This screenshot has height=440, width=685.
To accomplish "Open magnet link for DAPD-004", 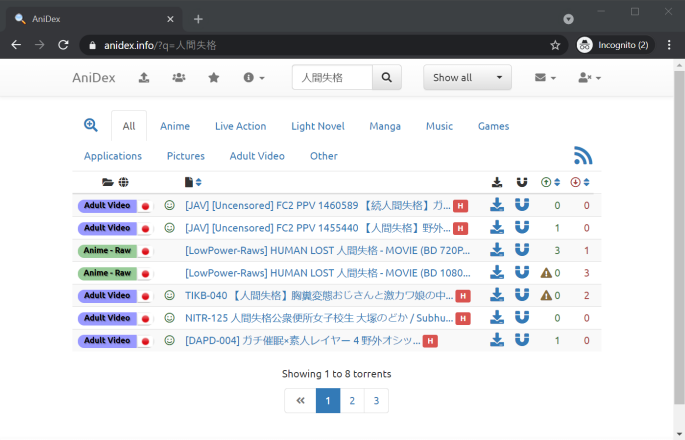I will coord(522,340).
